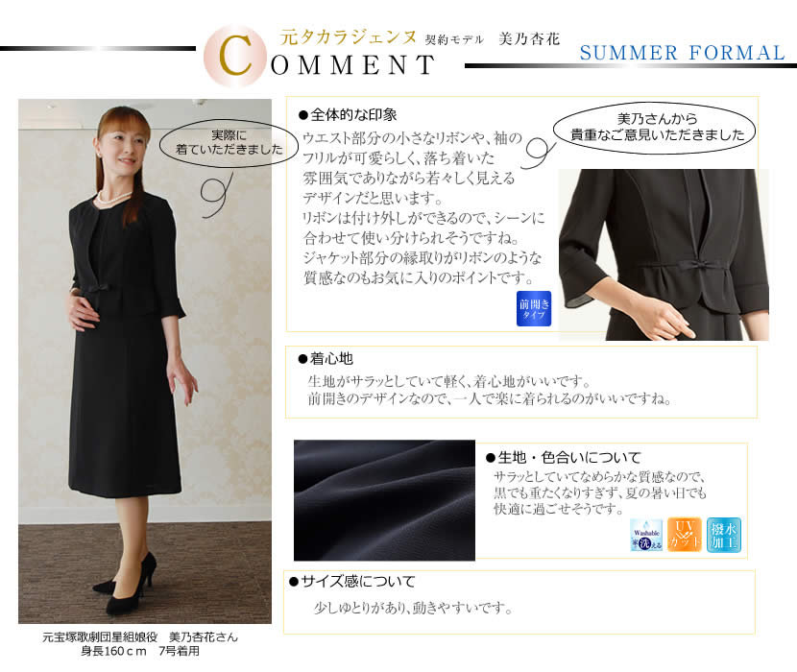The height and width of the screenshot is (672, 797).
Task: Click the orange UVカット icon
Action: [x=684, y=535]
